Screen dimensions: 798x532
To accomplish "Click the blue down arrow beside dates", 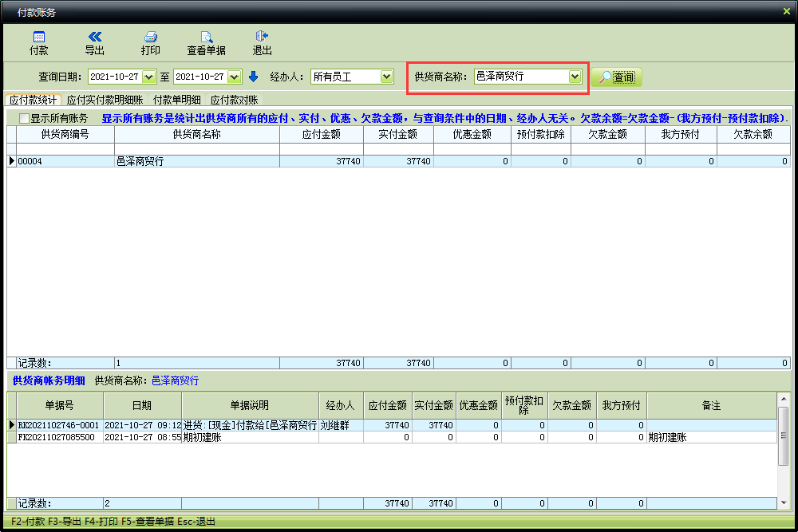I will click(254, 77).
